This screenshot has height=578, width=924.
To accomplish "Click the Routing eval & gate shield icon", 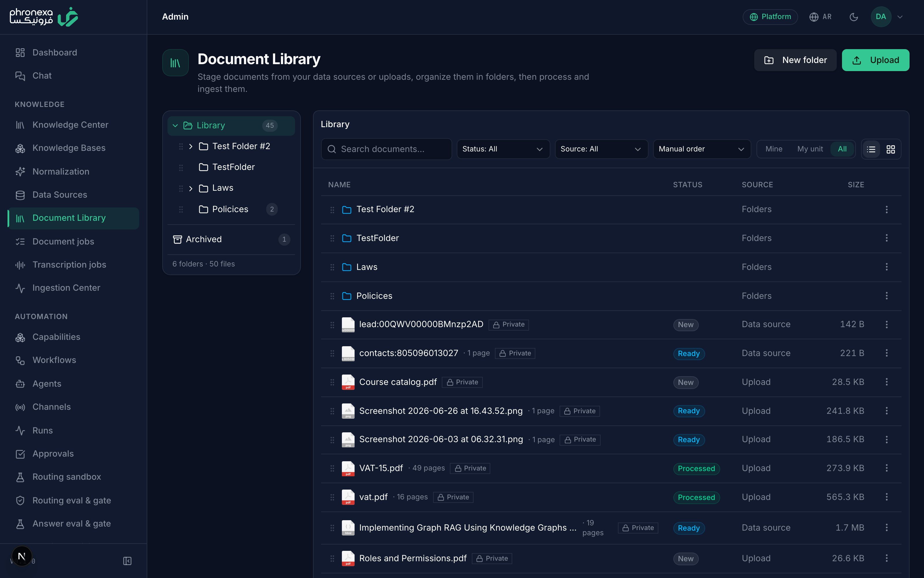I will click(20, 500).
